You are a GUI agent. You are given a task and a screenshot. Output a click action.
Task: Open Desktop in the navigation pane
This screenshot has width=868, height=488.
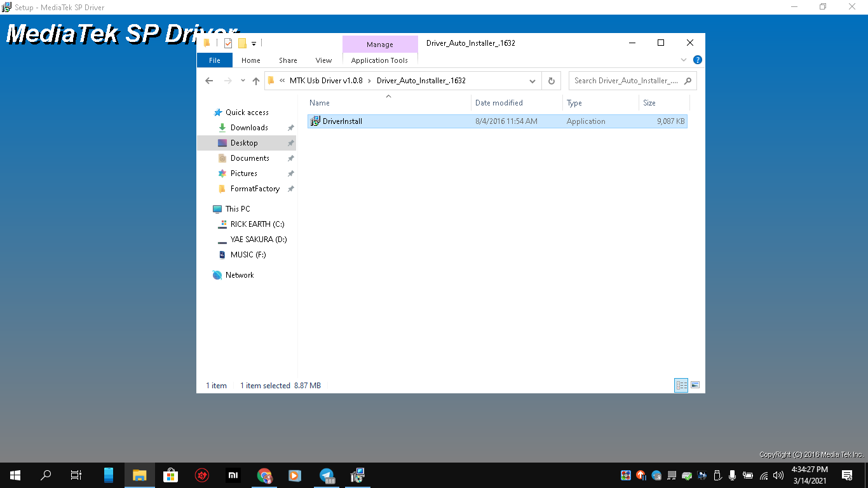244,143
